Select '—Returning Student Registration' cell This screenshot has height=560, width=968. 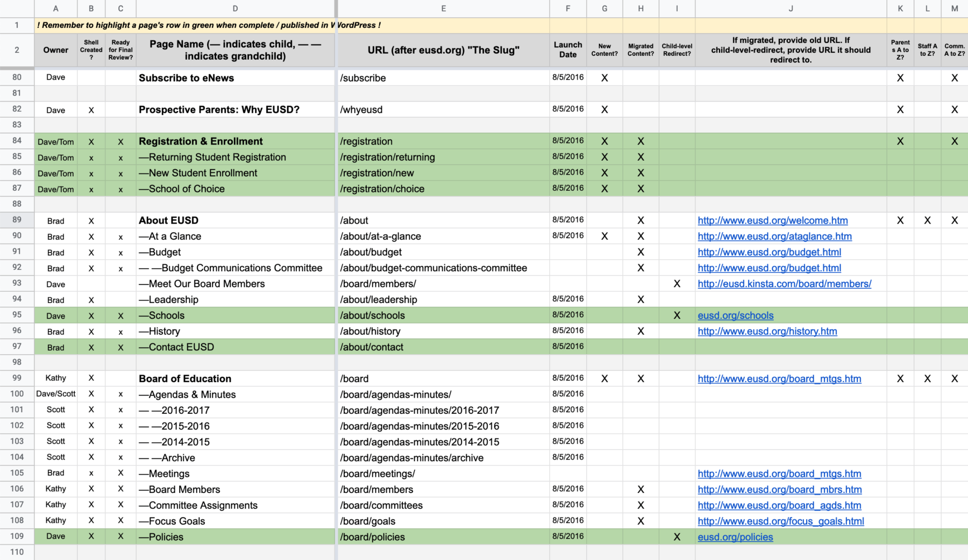(235, 157)
